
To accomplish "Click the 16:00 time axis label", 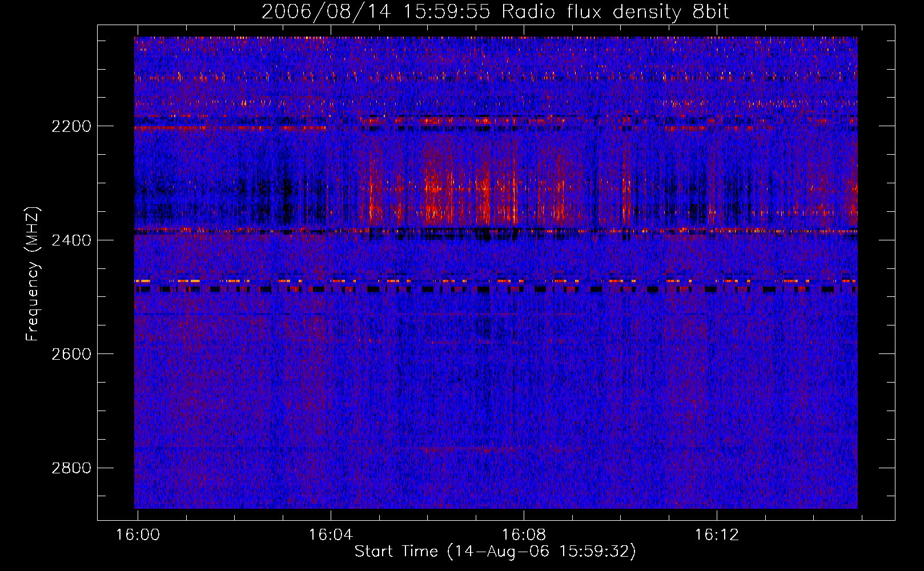I will click(x=138, y=535).
